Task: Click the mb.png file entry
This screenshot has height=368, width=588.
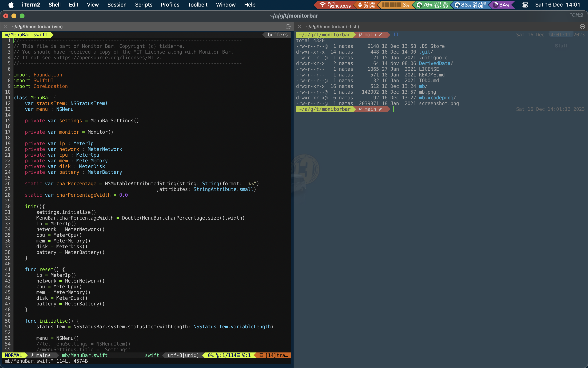Action: pyautogui.click(x=427, y=92)
